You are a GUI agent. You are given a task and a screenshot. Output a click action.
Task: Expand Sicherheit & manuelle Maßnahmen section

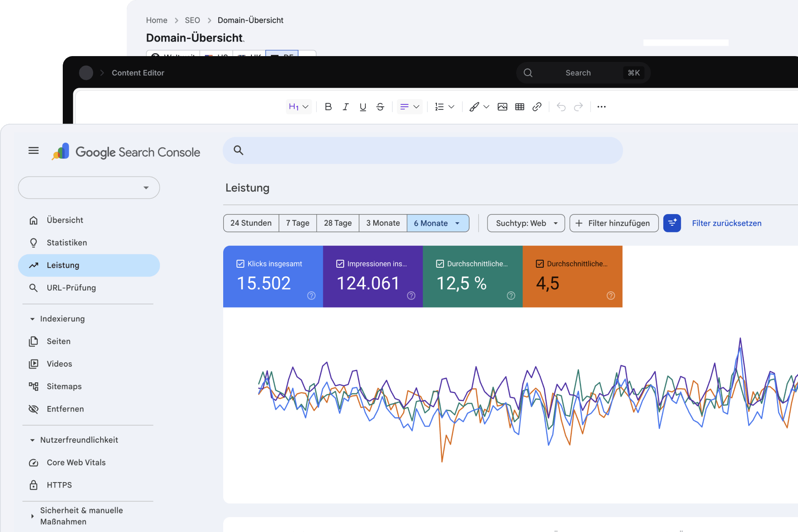click(77, 516)
